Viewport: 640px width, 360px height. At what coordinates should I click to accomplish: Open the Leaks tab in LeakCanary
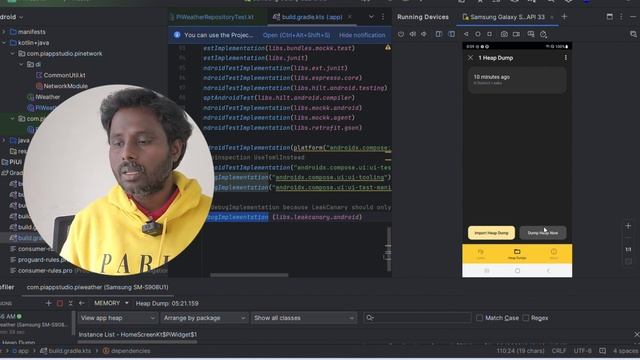(x=480, y=253)
